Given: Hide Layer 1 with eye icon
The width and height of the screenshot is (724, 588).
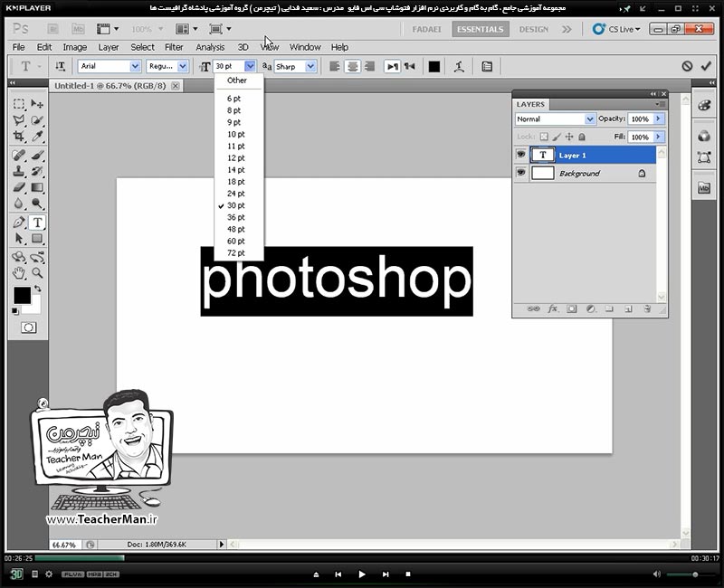Looking at the screenshot, I should [521, 155].
